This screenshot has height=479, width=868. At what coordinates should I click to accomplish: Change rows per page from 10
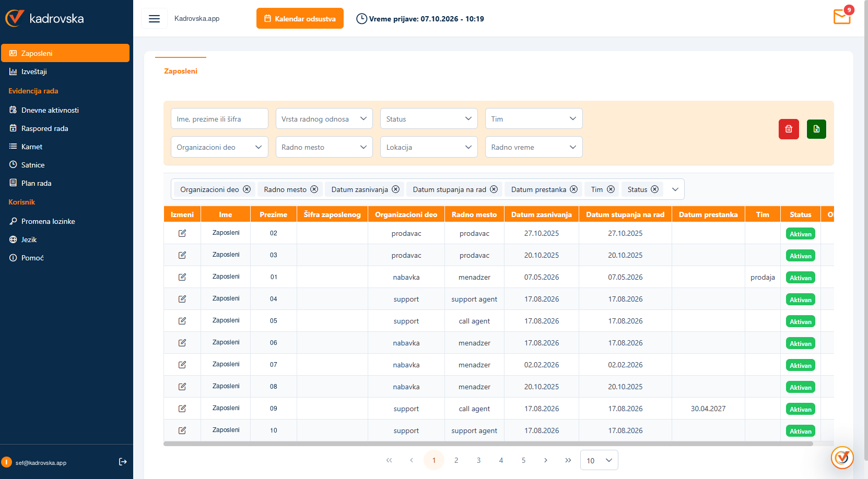click(x=599, y=460)
